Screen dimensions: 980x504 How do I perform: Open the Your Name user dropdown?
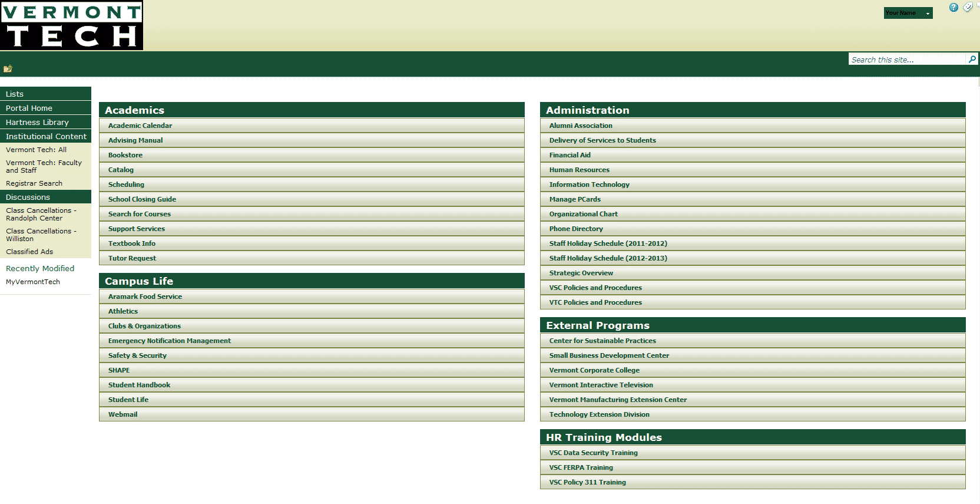908,13
